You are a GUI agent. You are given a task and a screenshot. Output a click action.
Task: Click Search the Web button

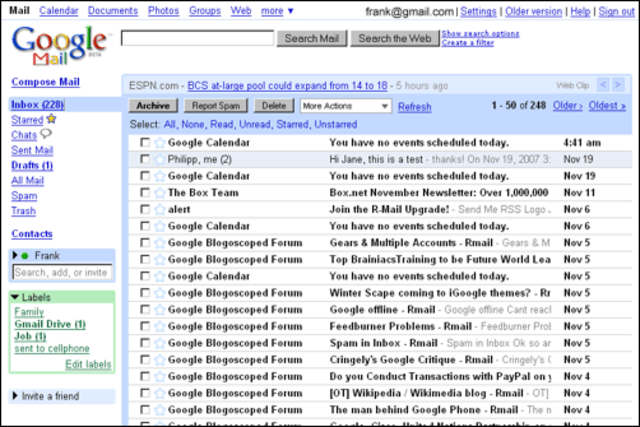pos(395,38)
